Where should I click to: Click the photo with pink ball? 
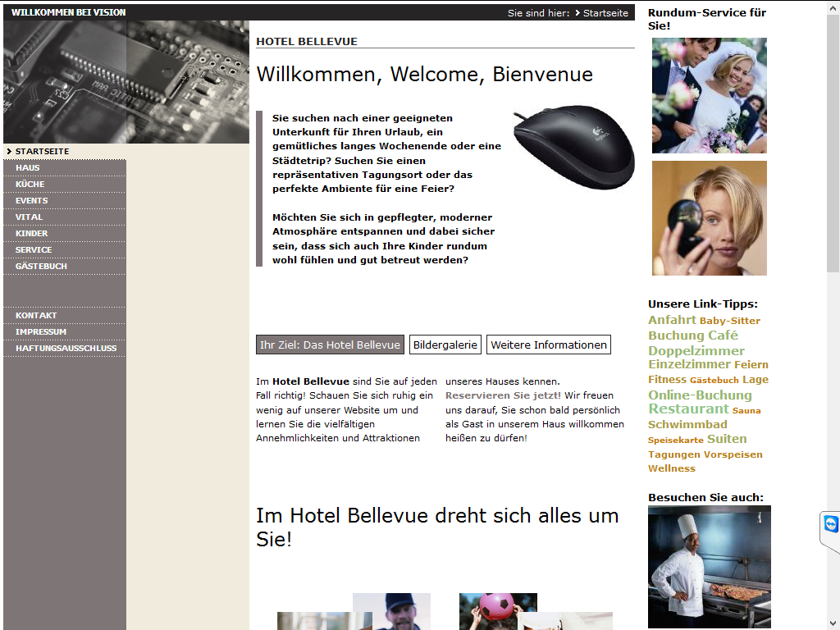pos(498,611)
